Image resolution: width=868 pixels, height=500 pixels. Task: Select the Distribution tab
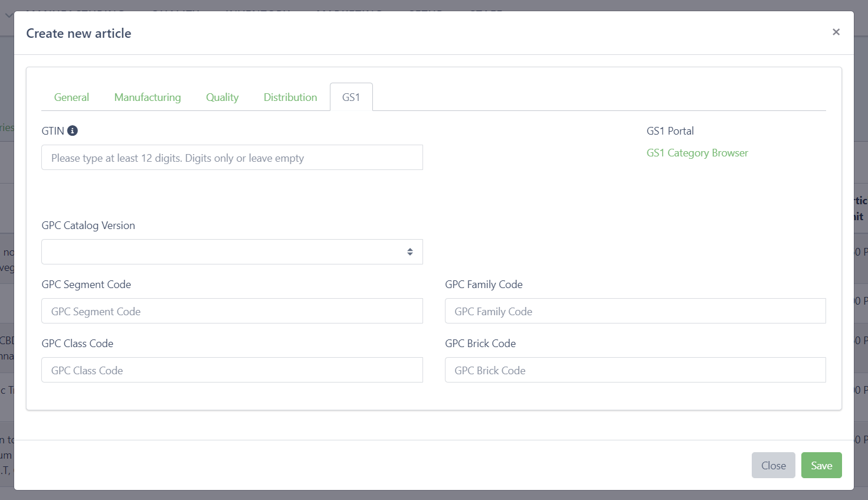(290, 97)
